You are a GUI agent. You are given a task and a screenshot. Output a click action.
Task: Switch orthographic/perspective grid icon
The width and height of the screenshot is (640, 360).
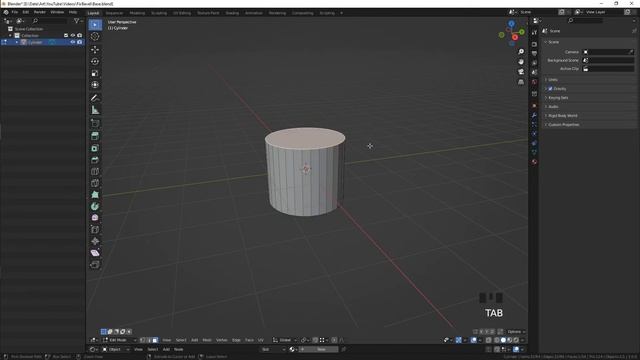521,82
